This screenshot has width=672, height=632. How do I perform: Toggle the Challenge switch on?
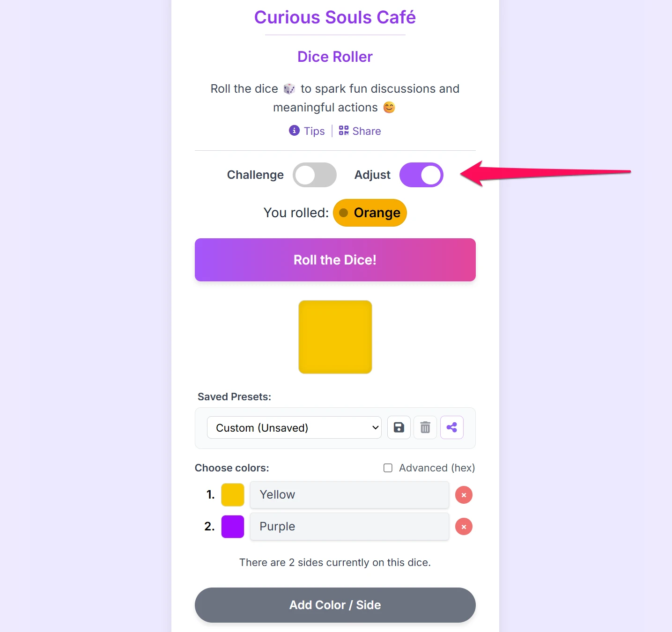(315, 175)
